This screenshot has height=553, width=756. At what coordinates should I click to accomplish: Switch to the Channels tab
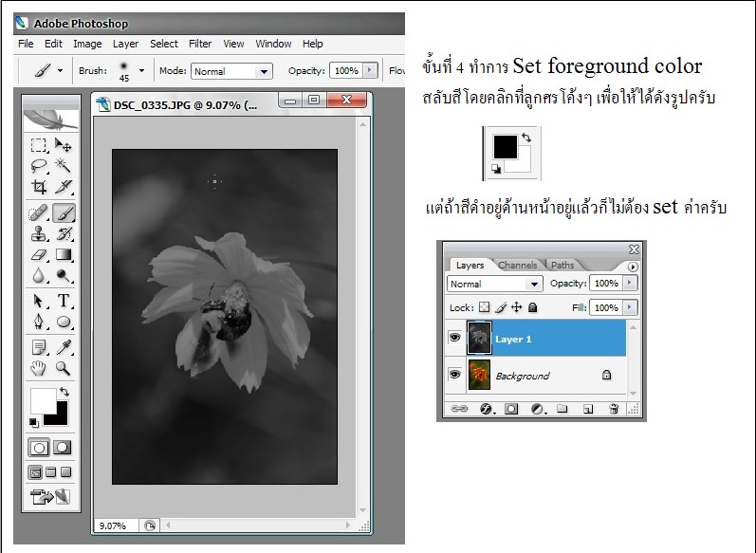tap(517, 266)
